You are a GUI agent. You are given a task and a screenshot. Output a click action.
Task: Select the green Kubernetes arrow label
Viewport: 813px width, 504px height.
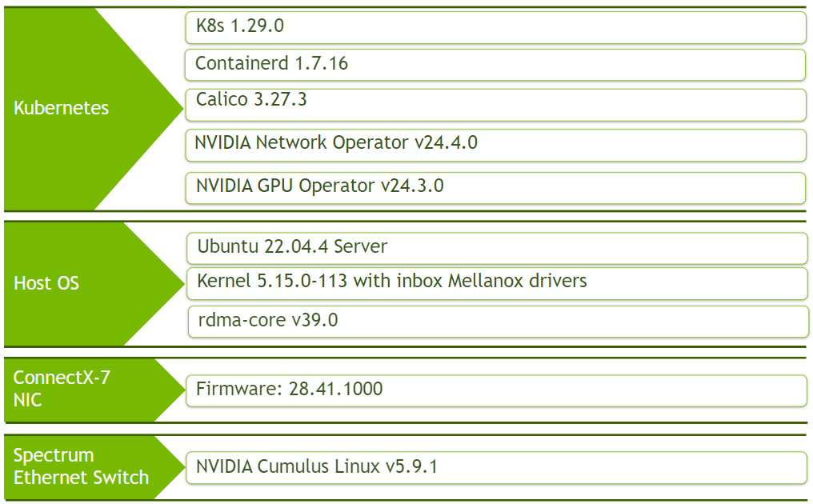click(60, 108)
